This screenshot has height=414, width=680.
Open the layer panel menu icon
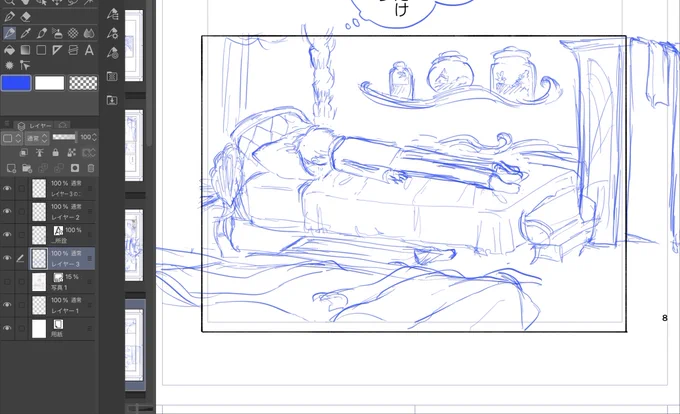[x=7, y=124]
